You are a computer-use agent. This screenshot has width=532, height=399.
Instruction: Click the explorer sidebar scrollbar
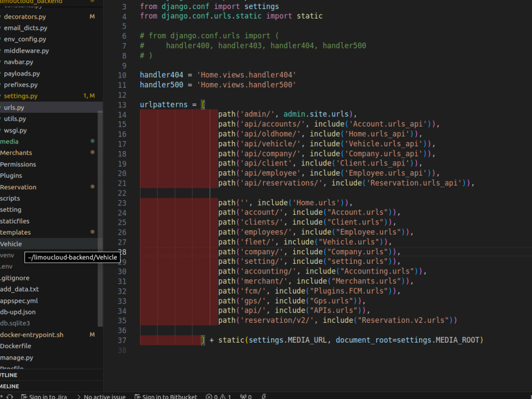point(100,219)
